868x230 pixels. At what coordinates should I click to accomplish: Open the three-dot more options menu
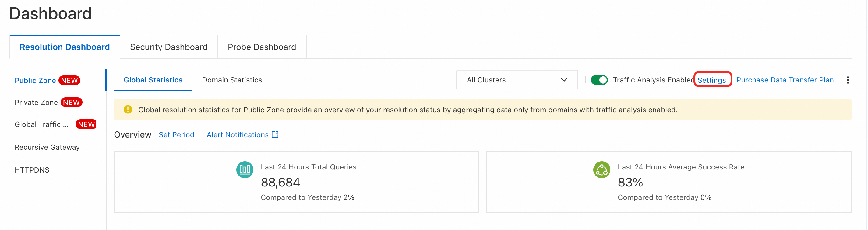[x=848, y=80]
